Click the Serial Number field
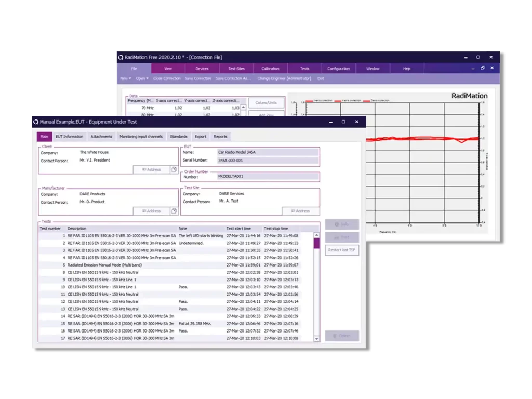Viewport: 532px width, 399px height. pyautogui.click(x=268, y=161)
